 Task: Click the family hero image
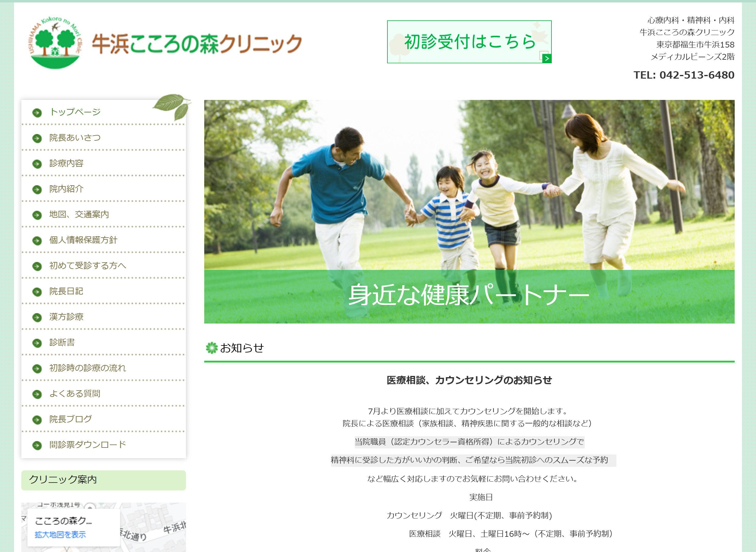pos(469,211)
